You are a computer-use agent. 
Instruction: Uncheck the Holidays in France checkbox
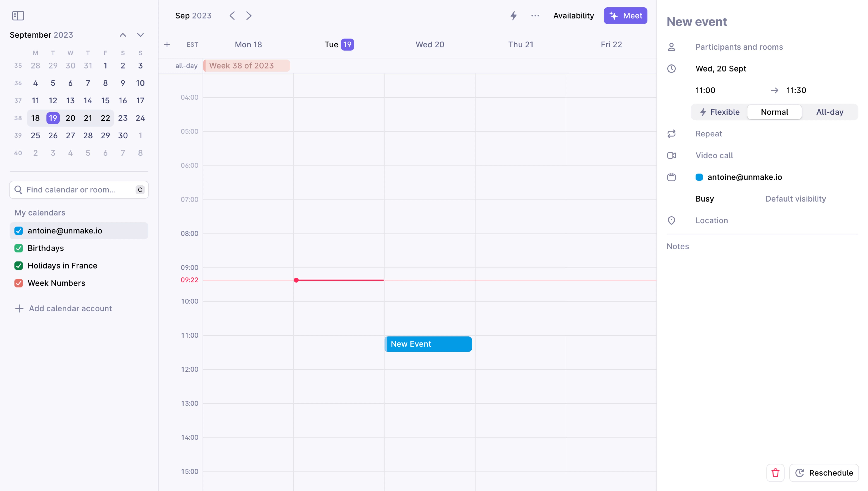click(19, 266)
